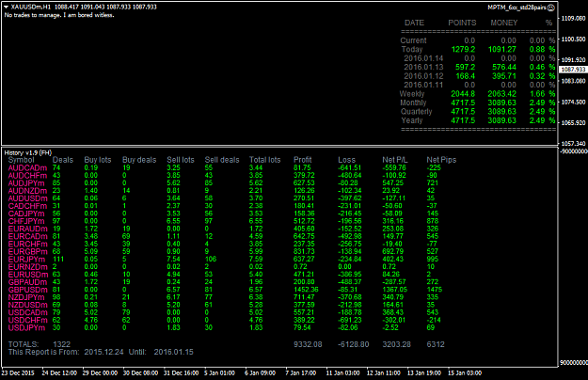Click the GBPUSDm profit value 1452.36

[x=306, y=290]
